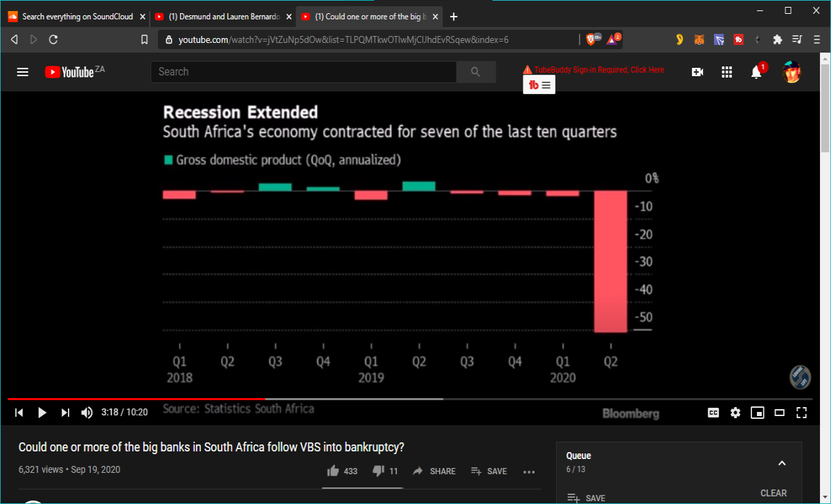Click the browser address bar URL
The width and height of the screenshot is (831, 504).
click(343, 40)
